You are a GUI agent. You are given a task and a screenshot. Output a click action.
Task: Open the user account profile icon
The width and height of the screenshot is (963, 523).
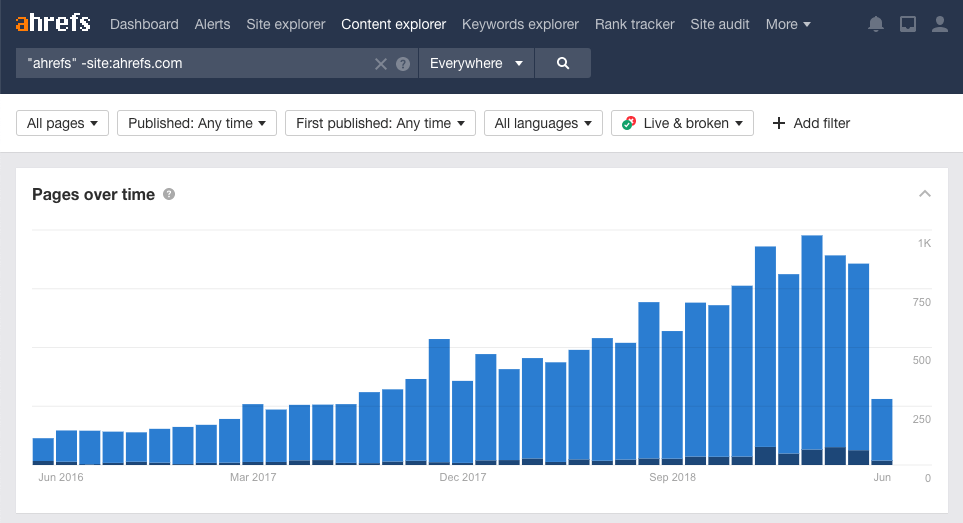point(940,24)
